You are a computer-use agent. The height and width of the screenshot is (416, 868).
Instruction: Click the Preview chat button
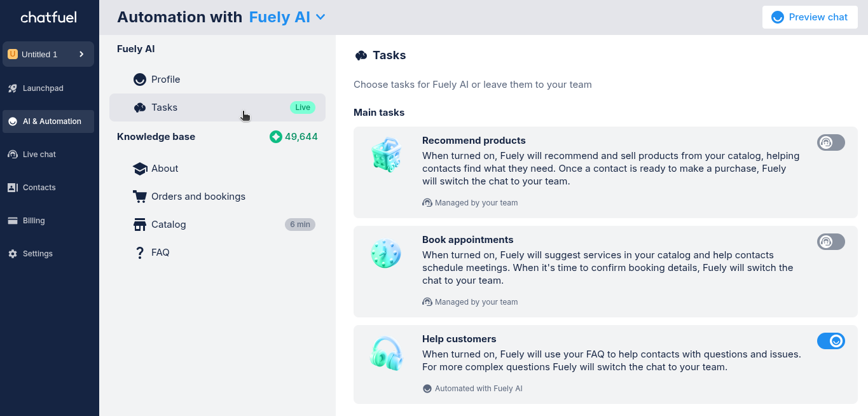click(x=810, y=17)
